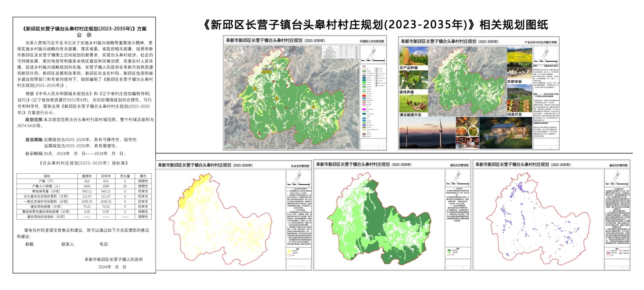
Task: Click the 耕地保有量（公顷） row label
Action: (x=46, y=191)
